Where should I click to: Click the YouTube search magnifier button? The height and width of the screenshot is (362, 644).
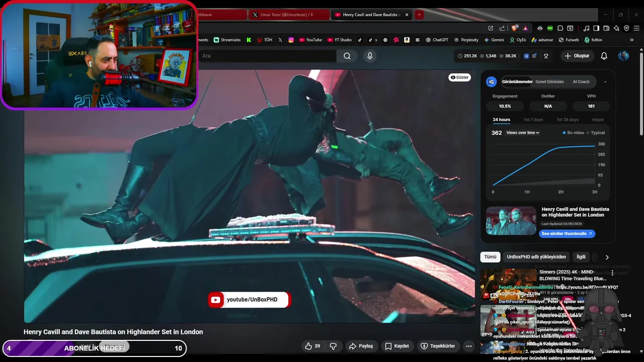pos(347,56)
